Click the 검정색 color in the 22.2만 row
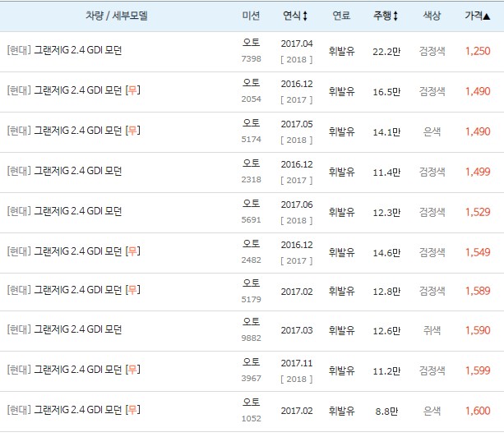 (432, 51)
